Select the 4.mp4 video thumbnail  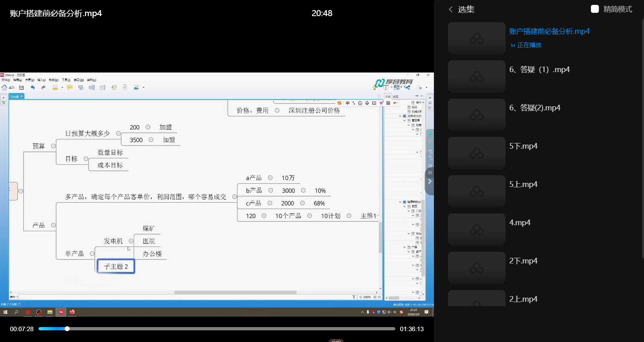click(477, 230)
